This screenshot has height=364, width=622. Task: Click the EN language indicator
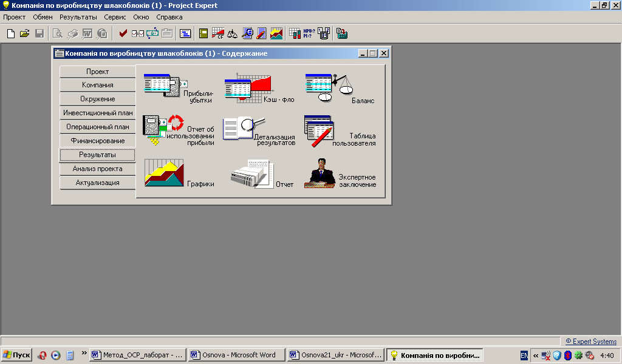(x=524, y=356)
